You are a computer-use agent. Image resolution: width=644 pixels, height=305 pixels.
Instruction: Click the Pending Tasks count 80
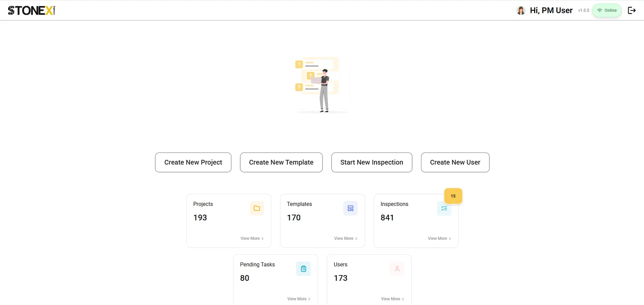pos(245,278)
